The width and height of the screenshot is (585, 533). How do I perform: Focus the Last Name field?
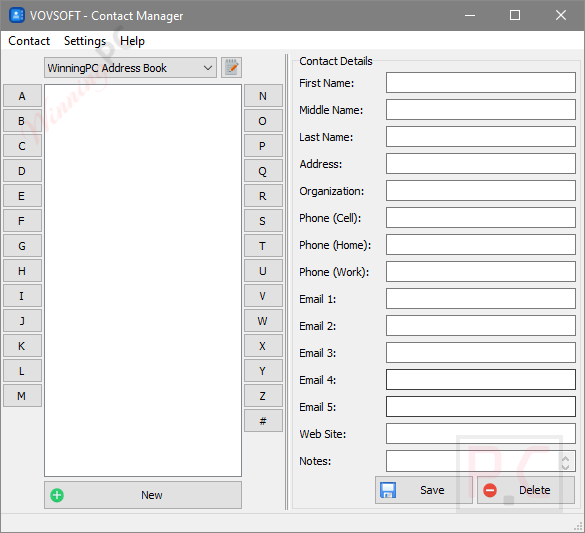coord(481,137)
